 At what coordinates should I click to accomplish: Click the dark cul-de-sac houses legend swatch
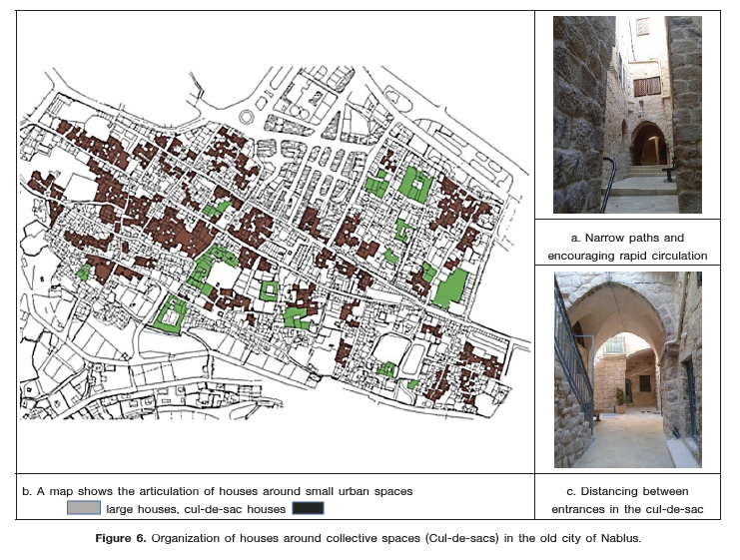pyautogui.click(x=308, y=508)
